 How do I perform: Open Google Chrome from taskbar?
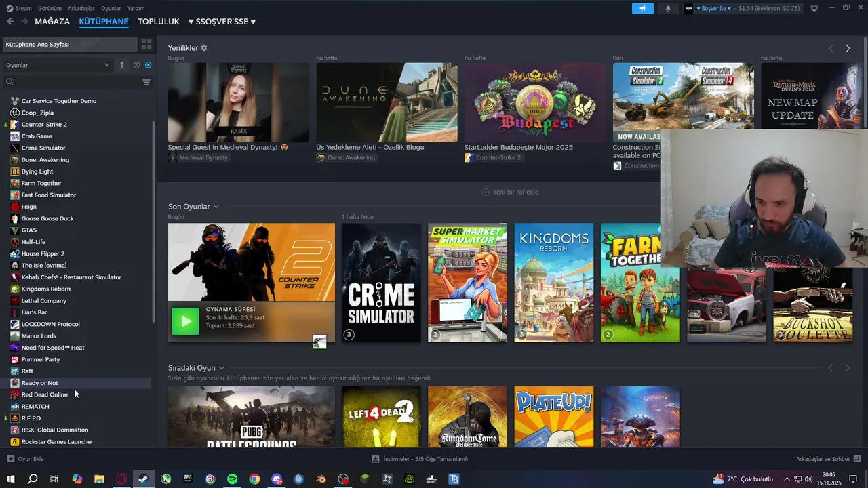coord(254,479)
